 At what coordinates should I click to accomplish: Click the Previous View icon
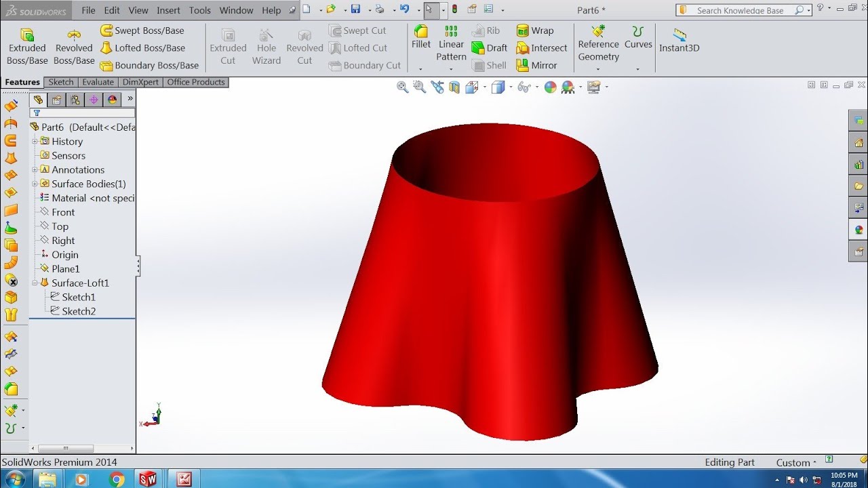point(437,87)
